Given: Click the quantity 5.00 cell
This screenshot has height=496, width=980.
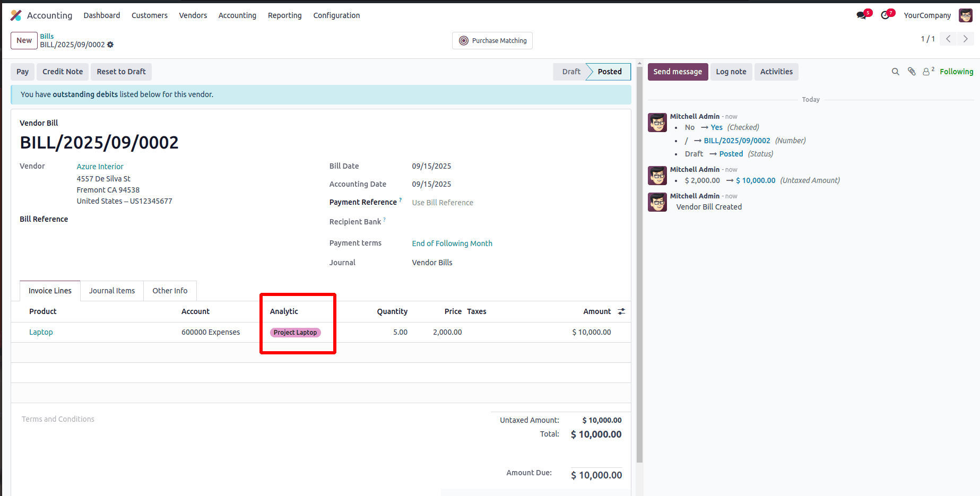Looking at the screenshot, I should tap(400, 332).
